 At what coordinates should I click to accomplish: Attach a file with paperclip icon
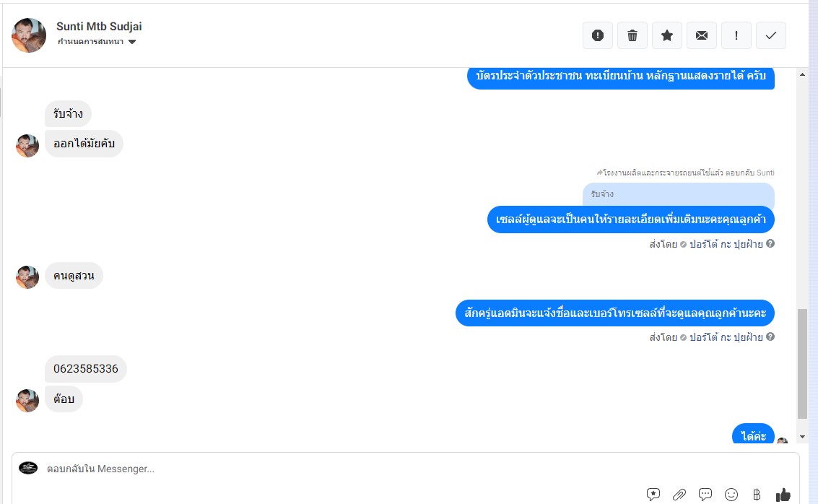(x=679, y=494)
